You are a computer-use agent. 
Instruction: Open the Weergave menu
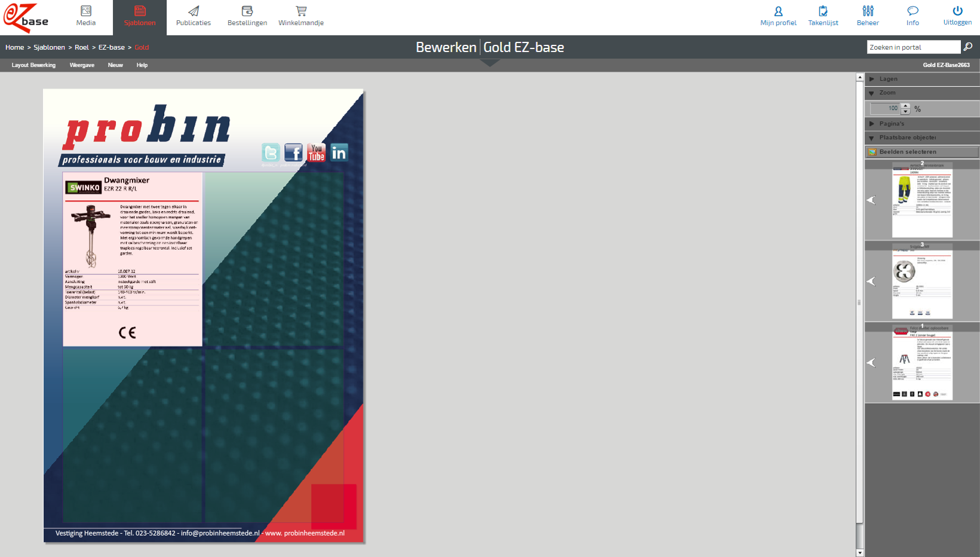pos(82,65)
